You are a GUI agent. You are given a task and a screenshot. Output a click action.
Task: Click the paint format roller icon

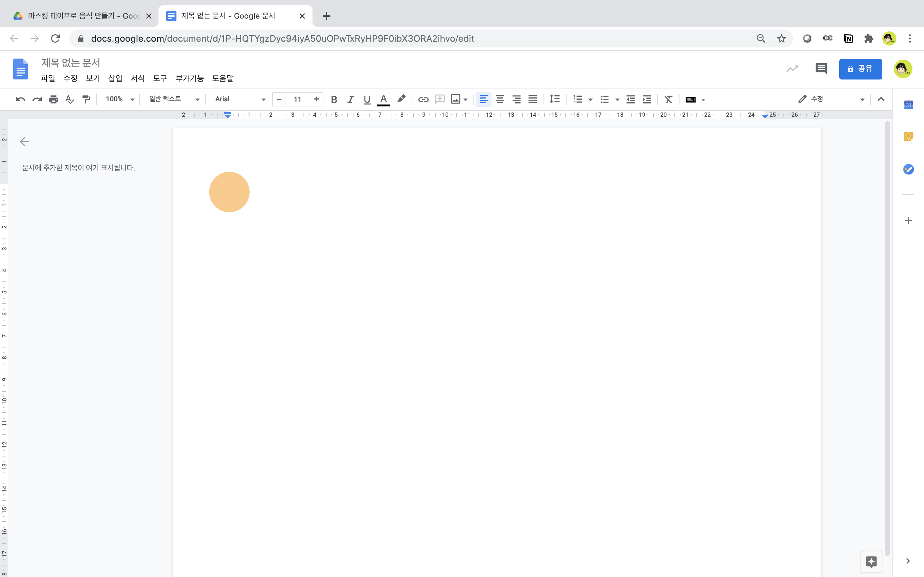pos(86,99)
